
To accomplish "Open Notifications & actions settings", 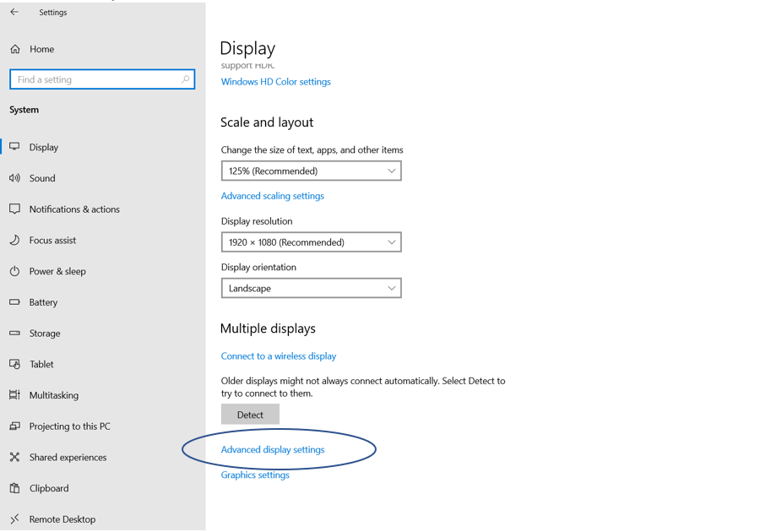I will coord(74,209).
